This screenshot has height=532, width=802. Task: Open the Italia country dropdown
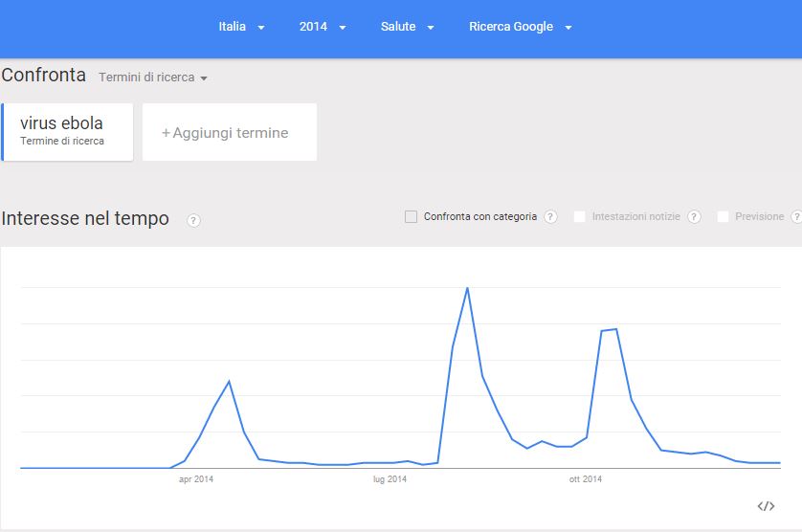pyautogui.click(x=241, y=27)
